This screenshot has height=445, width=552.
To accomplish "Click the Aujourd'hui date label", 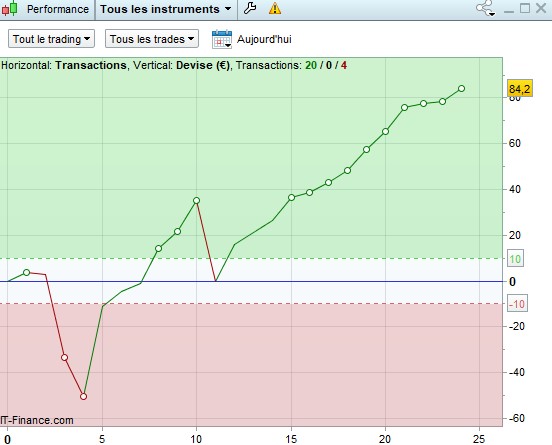I will click(x=264, y=39).
